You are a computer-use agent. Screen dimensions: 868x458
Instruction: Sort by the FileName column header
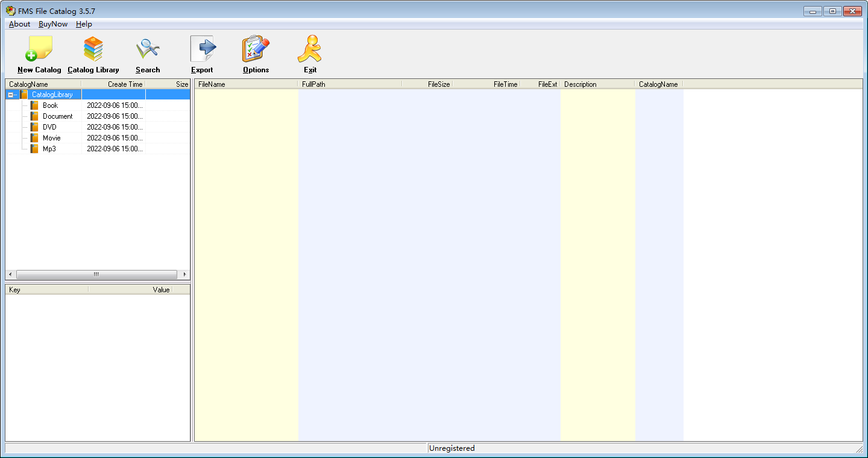coord(246,84)
